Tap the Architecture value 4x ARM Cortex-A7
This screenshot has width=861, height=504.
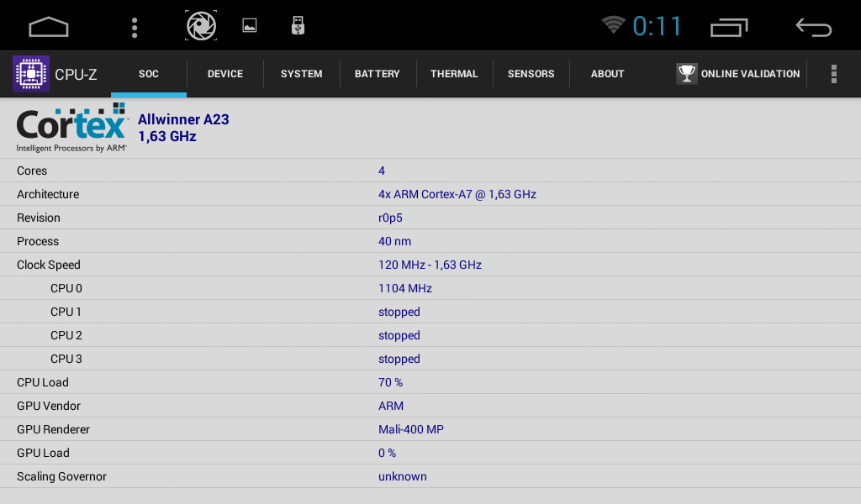(x=457, y=194)
